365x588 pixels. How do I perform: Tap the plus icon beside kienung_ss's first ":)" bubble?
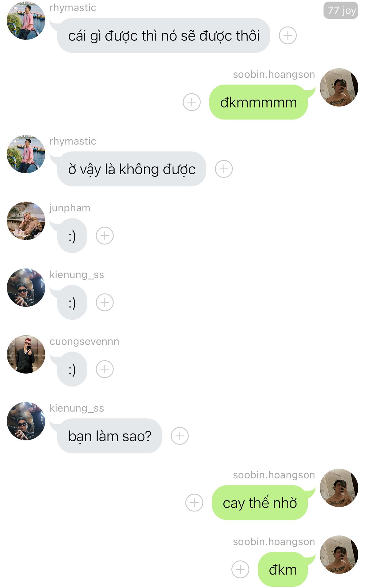coord(105,302)
